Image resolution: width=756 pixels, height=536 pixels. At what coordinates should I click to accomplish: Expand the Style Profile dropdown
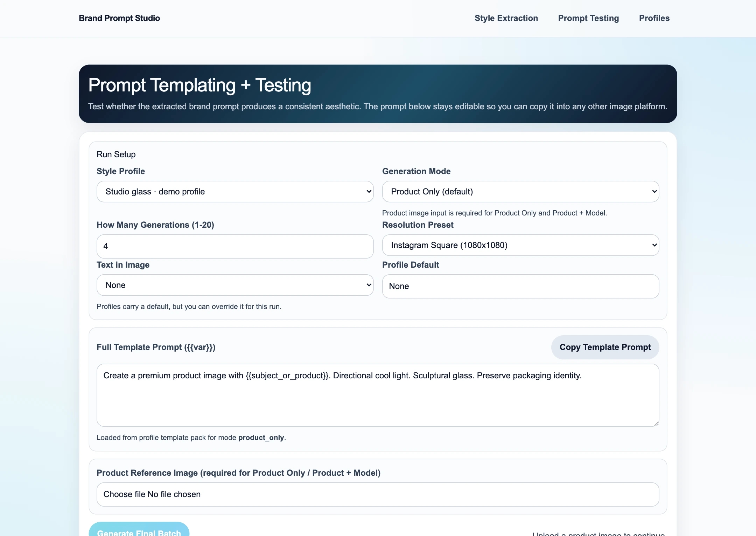(235, 192)
